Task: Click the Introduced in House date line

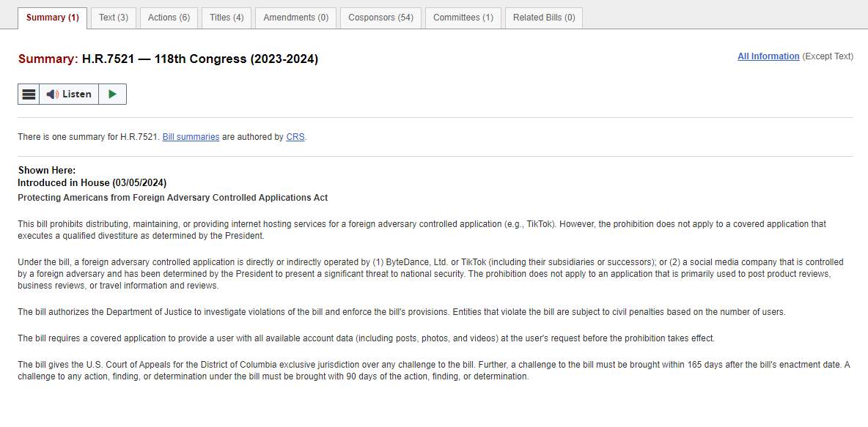Action: tap(92, 182)
